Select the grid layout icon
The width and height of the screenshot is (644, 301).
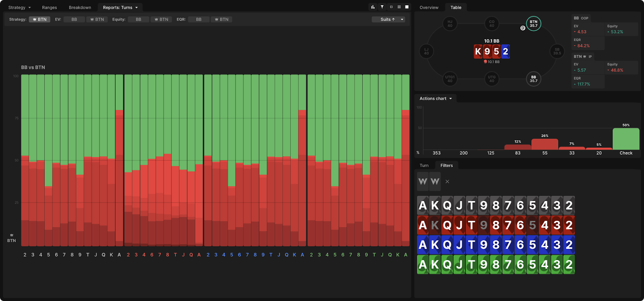(x=399, y=7)
